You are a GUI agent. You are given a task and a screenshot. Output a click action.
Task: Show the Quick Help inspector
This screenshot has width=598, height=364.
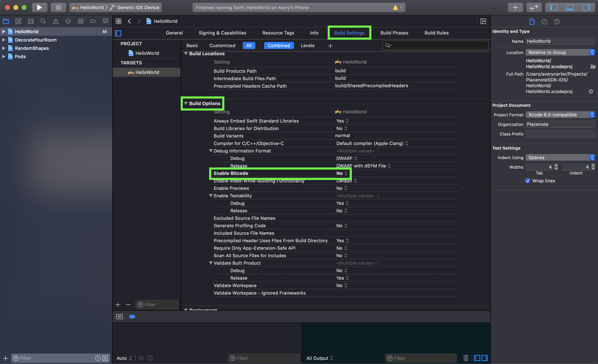pos(557,22)
